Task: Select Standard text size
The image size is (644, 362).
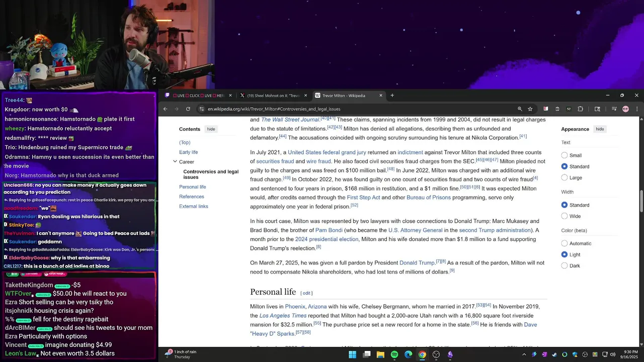Action: (x=565, y=166)
